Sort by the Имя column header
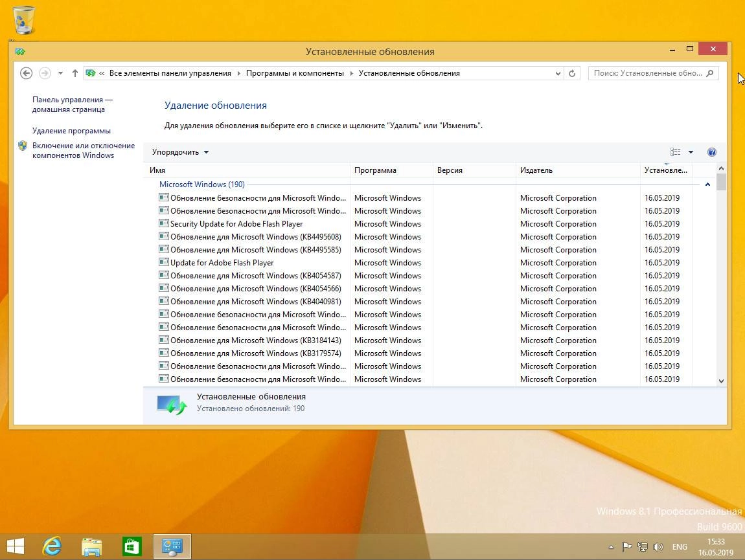Image resolution: width=745 pixels, height=560 pixels. coord(247,170)
